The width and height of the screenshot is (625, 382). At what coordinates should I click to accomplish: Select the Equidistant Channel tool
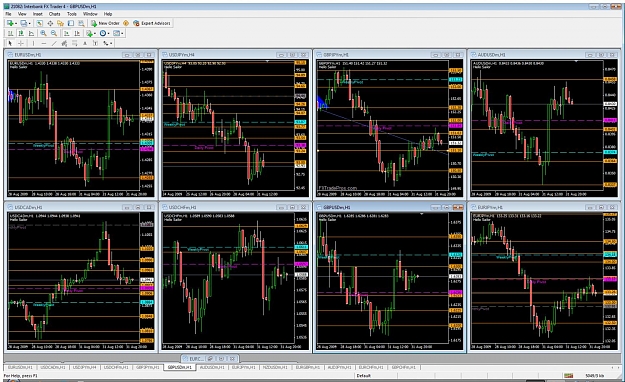[64, 43]
